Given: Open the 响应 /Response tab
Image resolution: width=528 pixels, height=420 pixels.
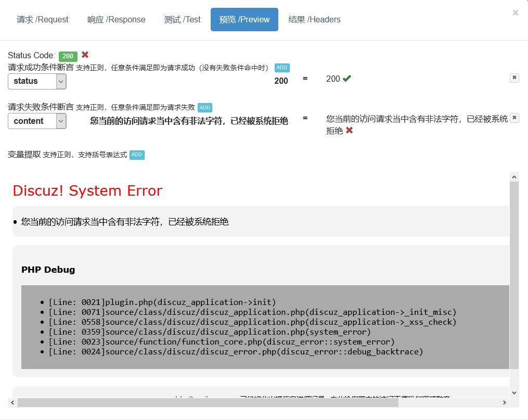Looking at the screenshot, I should pyautogui.click(x=116, y=20).
